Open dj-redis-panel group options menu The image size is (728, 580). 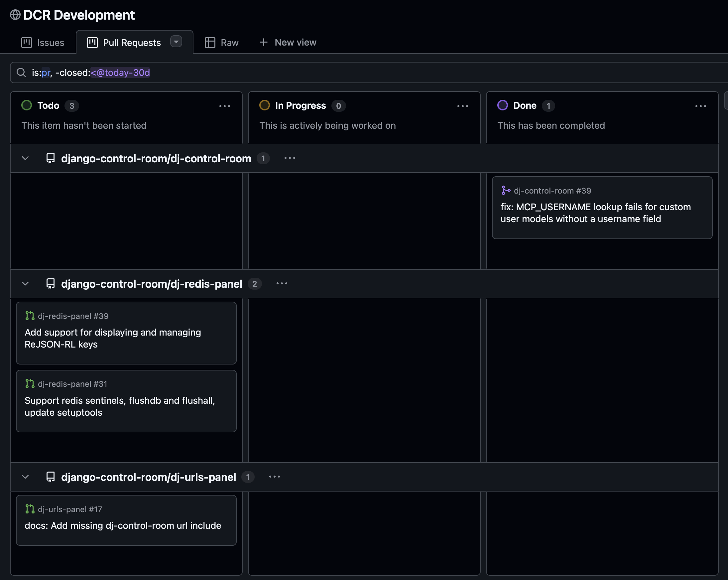(282, 283)
